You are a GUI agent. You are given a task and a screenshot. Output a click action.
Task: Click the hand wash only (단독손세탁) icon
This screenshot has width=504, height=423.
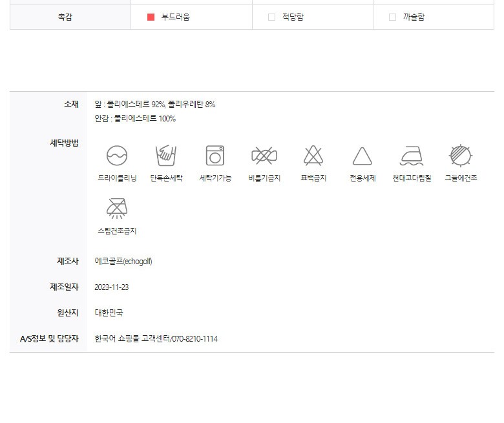pos(166,156)
